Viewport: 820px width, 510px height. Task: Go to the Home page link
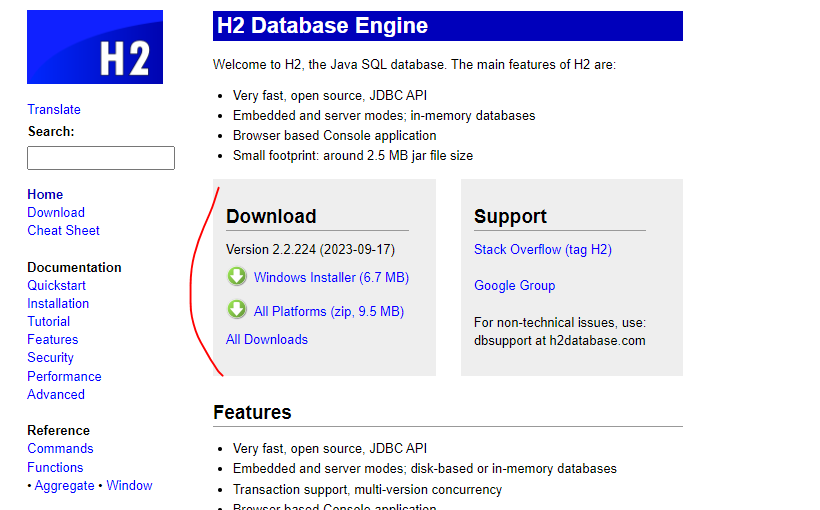pyautogui.click(x=45, y=195)
